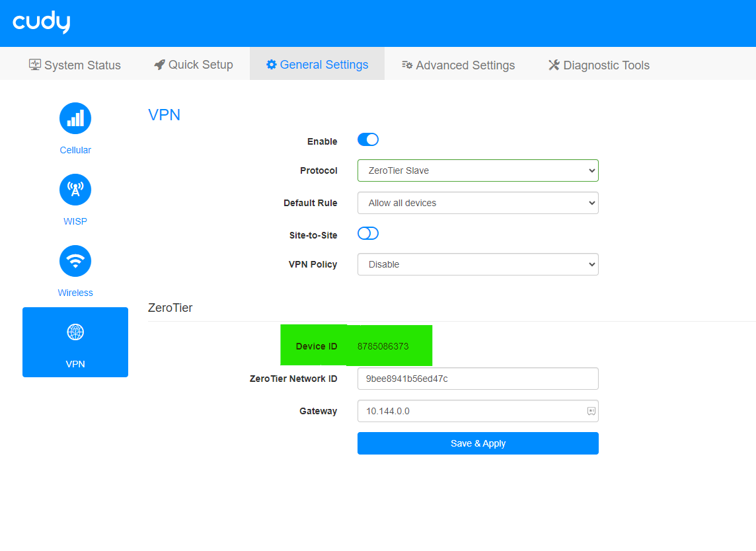Click the Cudy logo
756x551 pixels.
(x=42, y=22)
